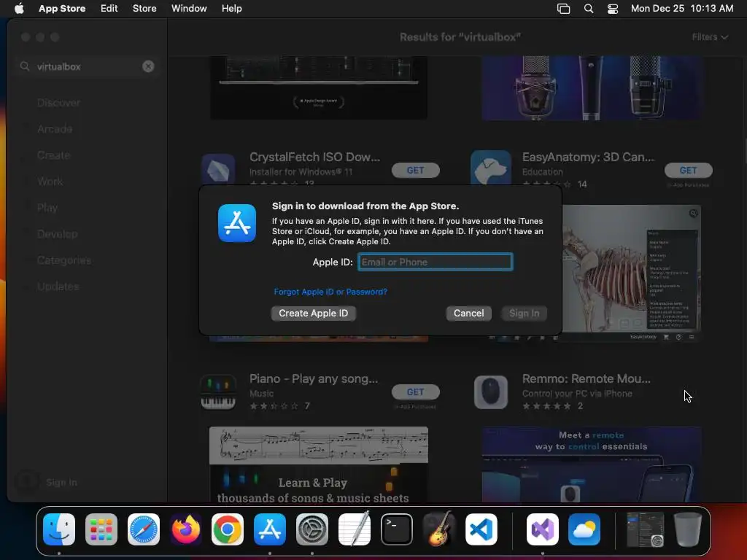Click the virtualbox search input
747x560 pixels.
click(88, 66)
